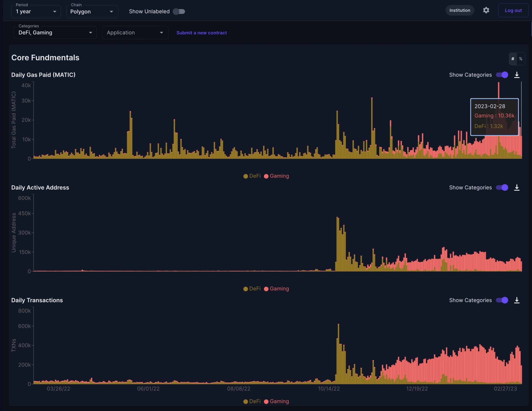Switch to percentage view with the % icon
Screen dimensions: 532x411
pos(521,59)
